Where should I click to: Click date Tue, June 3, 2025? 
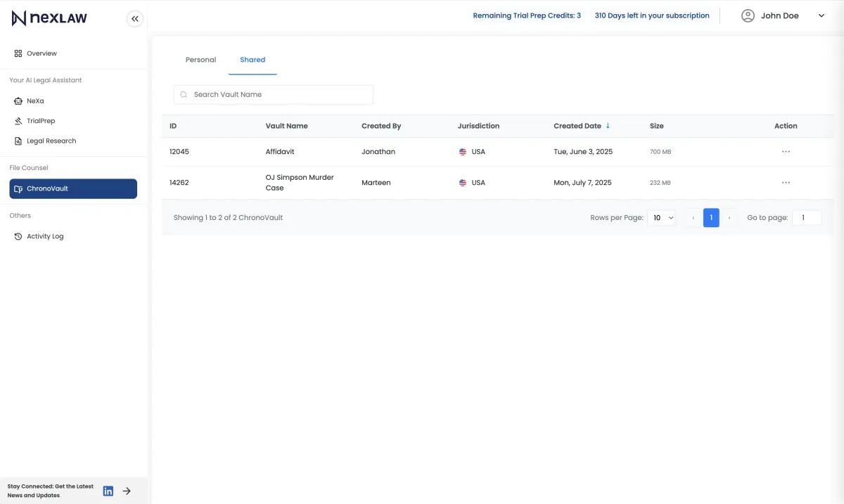coord(583,152)
